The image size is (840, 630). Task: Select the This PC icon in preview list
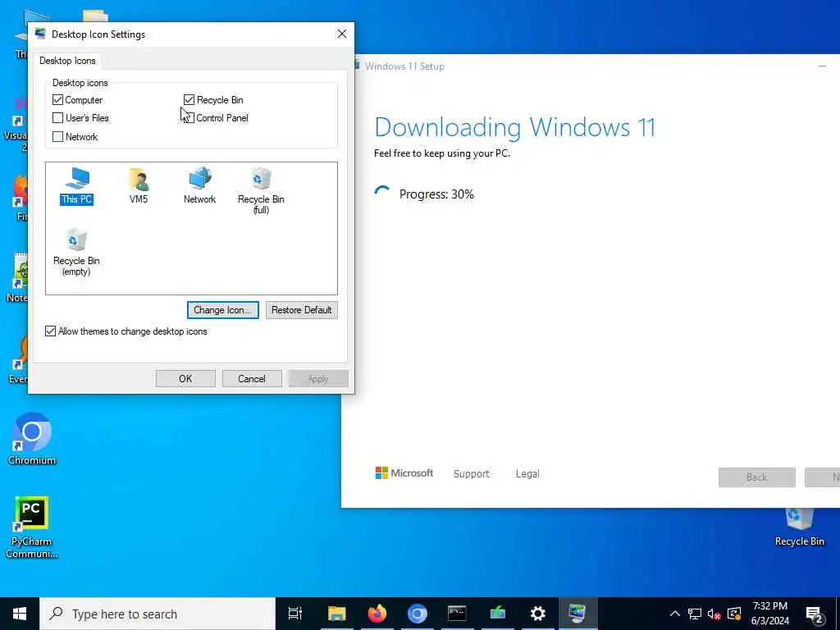[x=76, y=186]
